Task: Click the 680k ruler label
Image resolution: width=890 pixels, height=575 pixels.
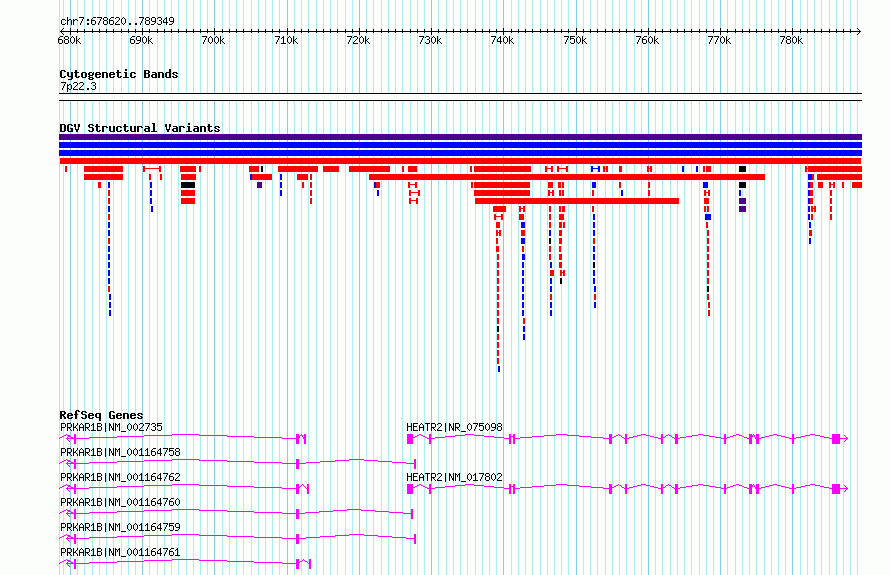Action: point(69,41)
